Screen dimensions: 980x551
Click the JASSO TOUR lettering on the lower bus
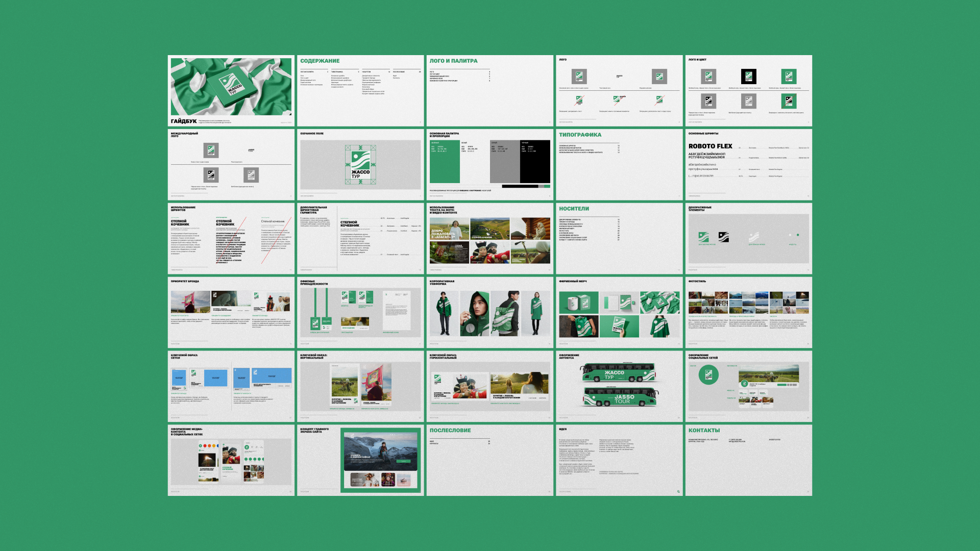623,399
